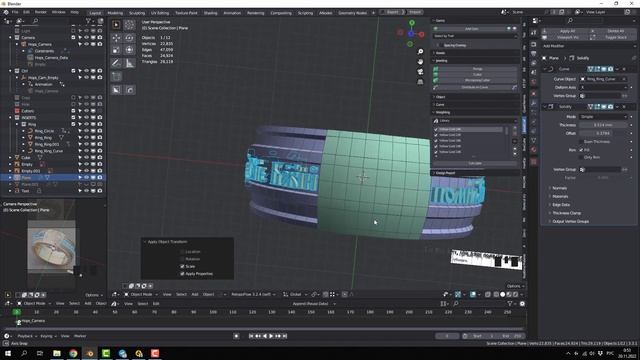Toggle camera view icon in viewport
Screen dimensions: 640x360
click(420, 72)
